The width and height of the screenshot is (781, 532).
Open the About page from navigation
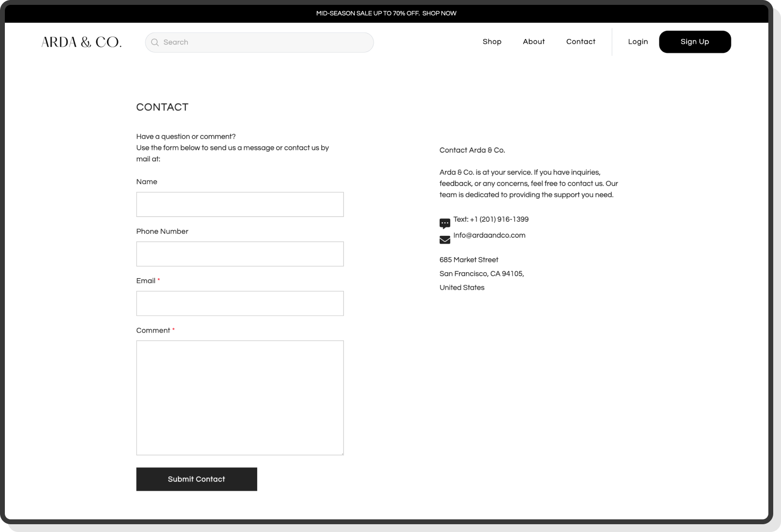pyautogui.click(x=533, y=42)
